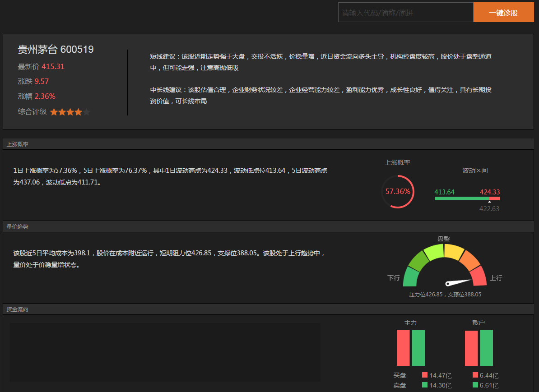This screenshot has height=392, width=539.
Task: Click the 下行 label beside the gauge
Action: tap(394, 277)
